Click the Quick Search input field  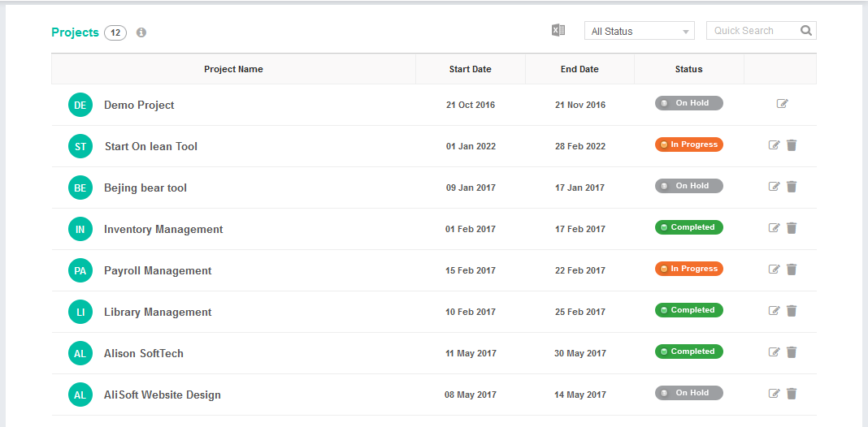coord(751,31)
